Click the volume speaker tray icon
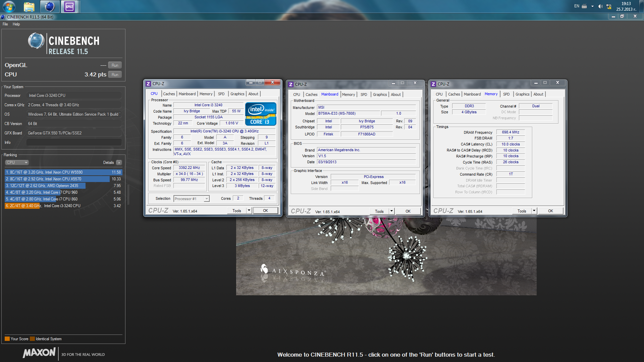Screen dimensions: 644x362 click(600, 6)
